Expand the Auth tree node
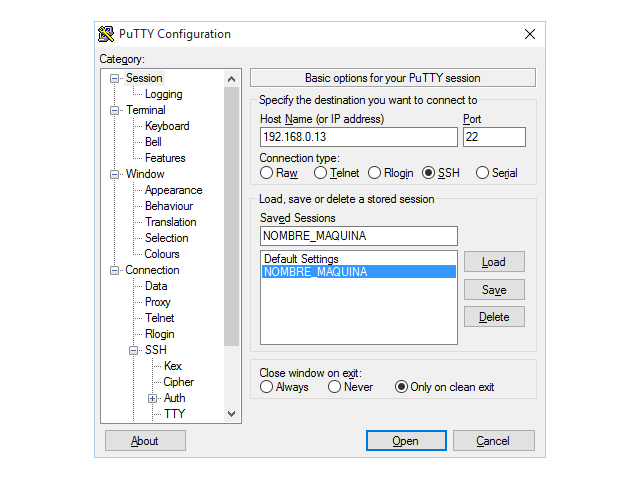 click(153, 398)
